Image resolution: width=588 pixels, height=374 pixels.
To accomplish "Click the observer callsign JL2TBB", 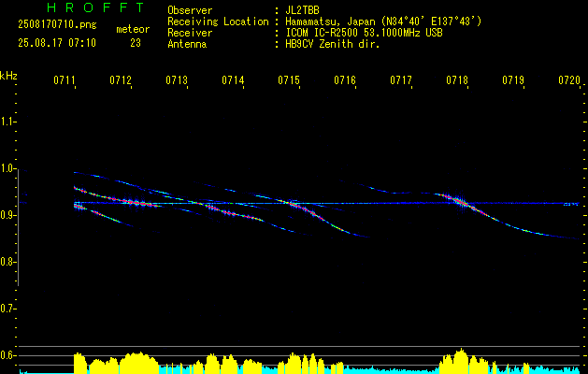I will coord(302,10).
